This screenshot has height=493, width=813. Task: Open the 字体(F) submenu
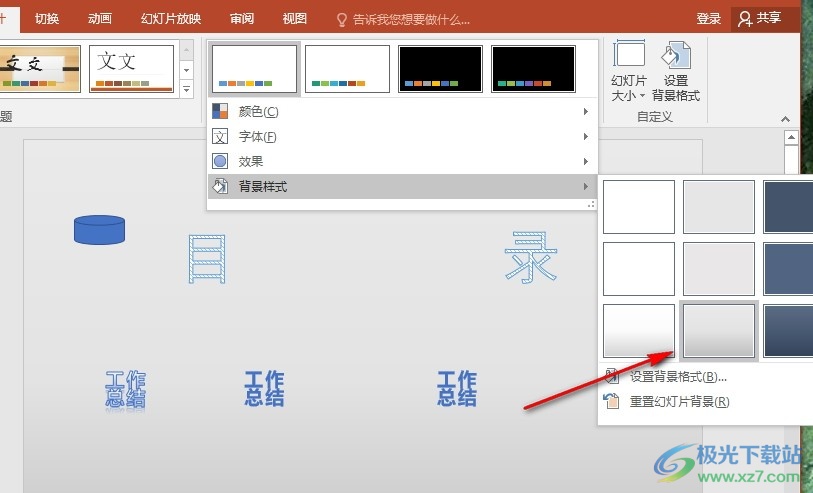(x=402, y=136)
